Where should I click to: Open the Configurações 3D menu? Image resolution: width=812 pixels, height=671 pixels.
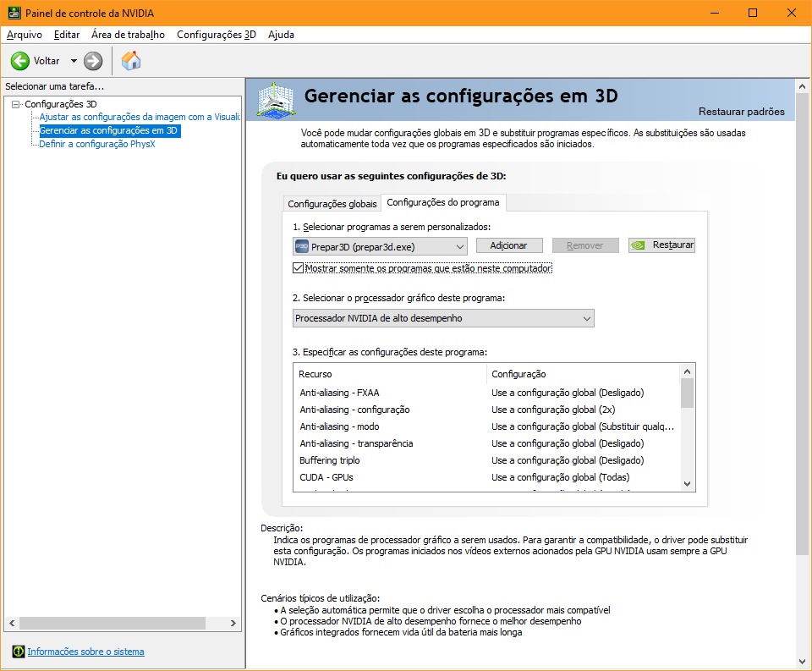pyautogui.click(x=217, y=35)
